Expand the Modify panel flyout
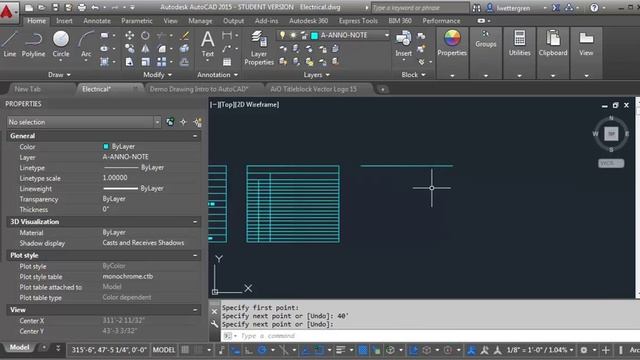 [x=158, y=75]
